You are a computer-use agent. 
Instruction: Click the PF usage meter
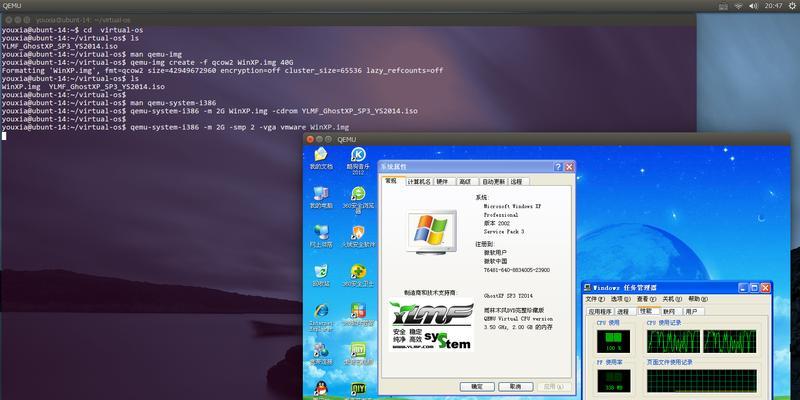[x=614, y=381]
